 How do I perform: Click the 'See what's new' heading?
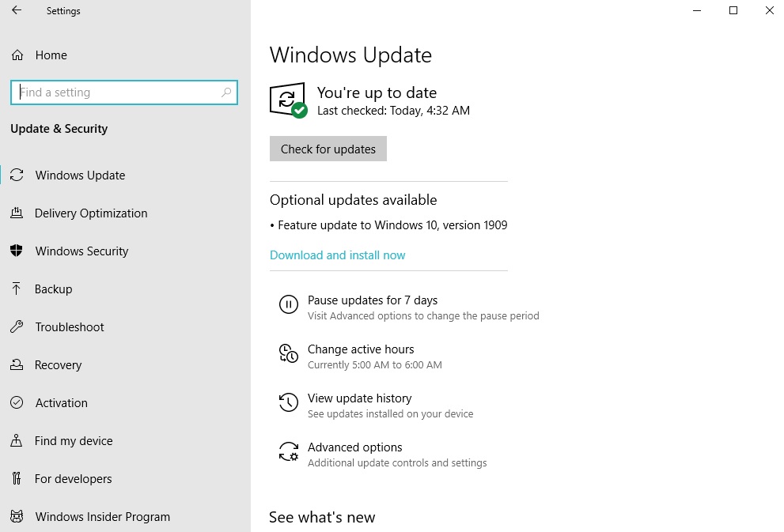(x=322, y=517)
